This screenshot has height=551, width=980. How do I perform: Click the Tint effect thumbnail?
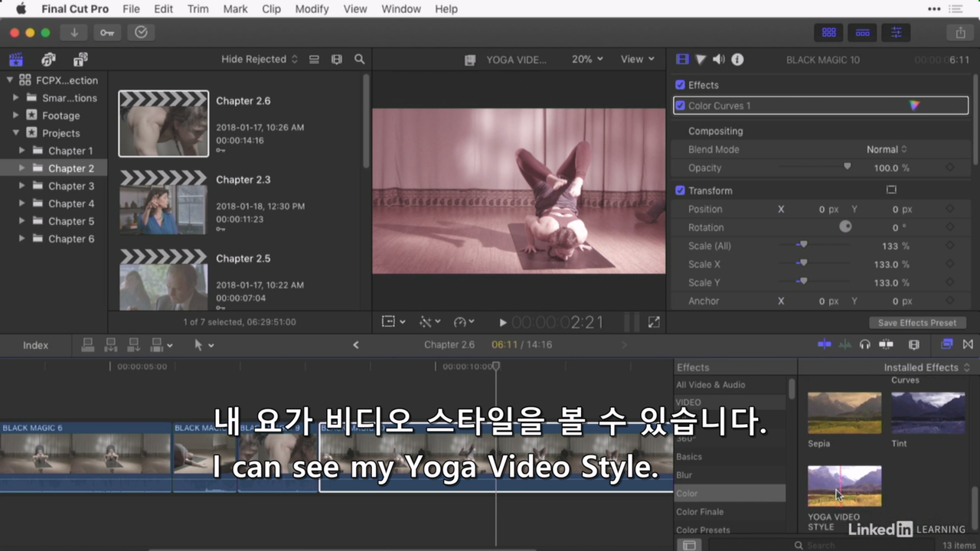pos(928,413)
